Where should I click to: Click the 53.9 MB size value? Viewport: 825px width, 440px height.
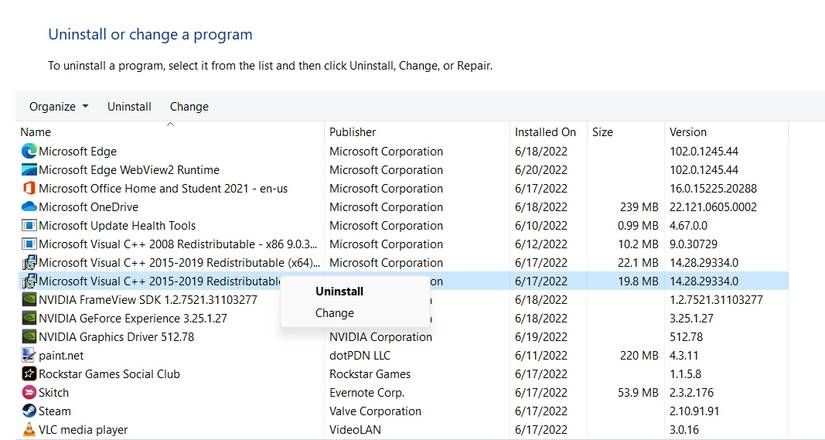pos(638,393)
